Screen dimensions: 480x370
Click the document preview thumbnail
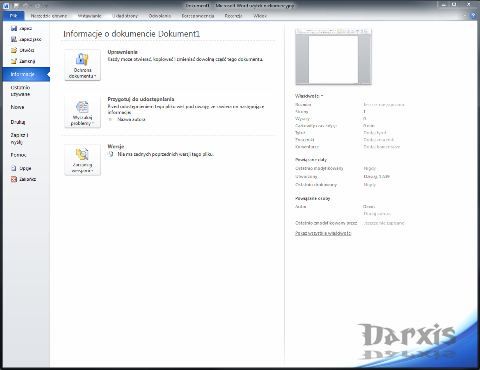point(333,57)
